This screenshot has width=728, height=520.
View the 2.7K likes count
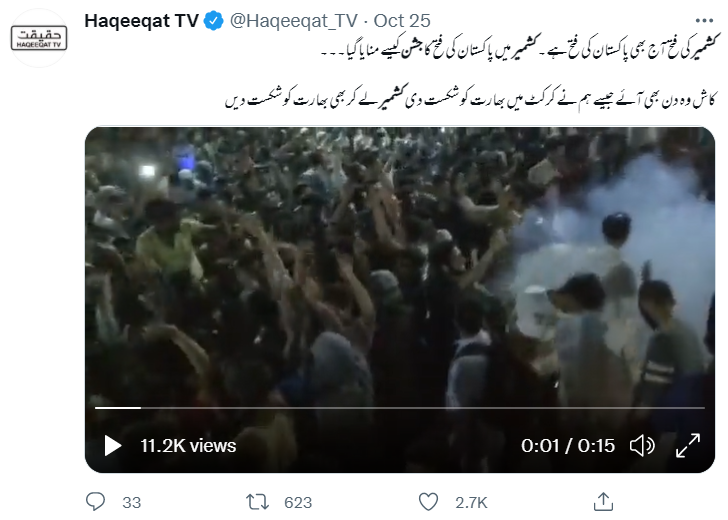point(471,502)
